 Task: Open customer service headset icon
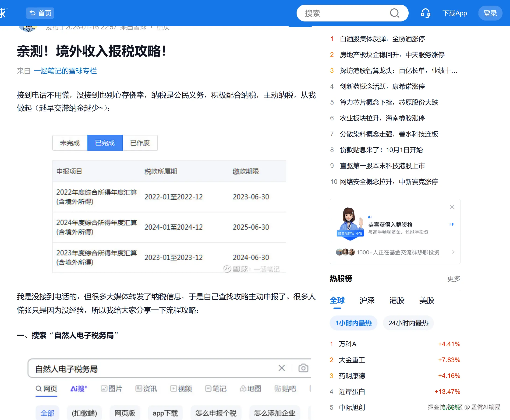click(x=425, y=13)
